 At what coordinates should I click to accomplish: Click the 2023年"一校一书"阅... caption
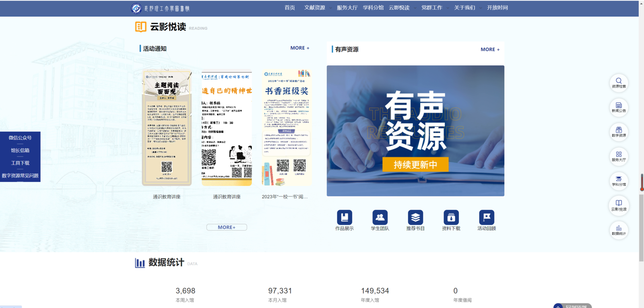tap(285, 197)
